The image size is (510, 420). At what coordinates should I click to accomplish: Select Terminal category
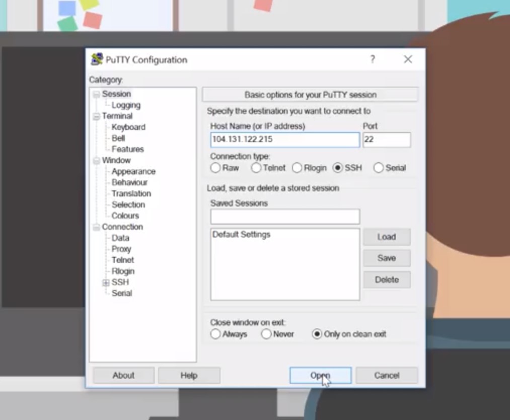tap(117, 116)
